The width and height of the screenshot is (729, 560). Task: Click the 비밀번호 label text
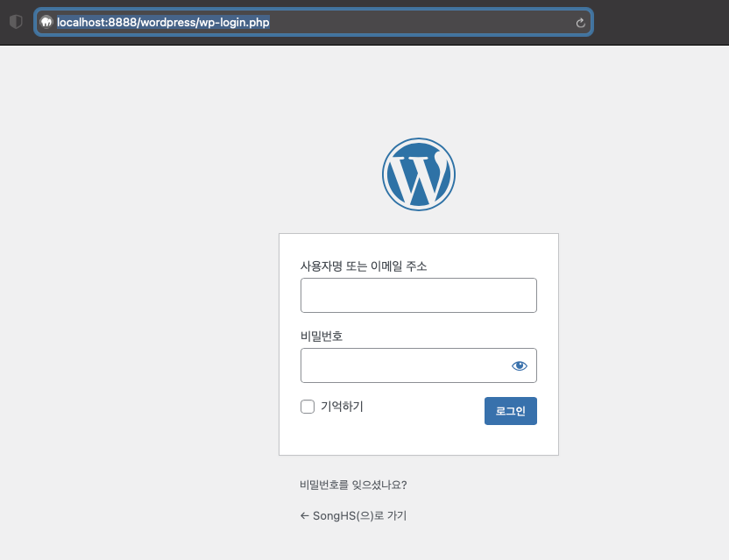(322, 336)
